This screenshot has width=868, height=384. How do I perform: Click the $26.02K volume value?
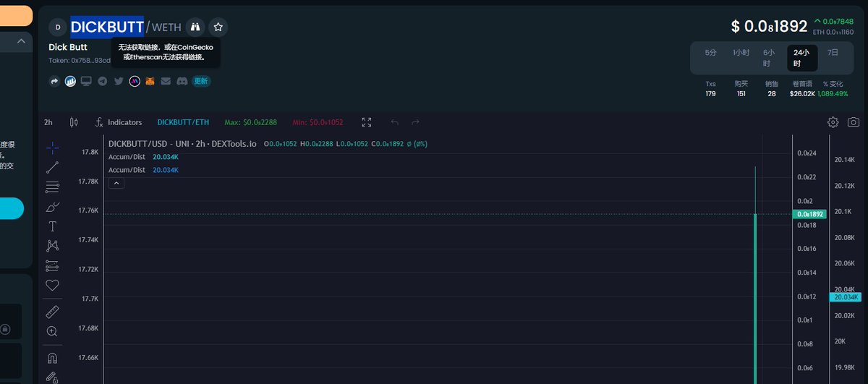click(802, 93)
